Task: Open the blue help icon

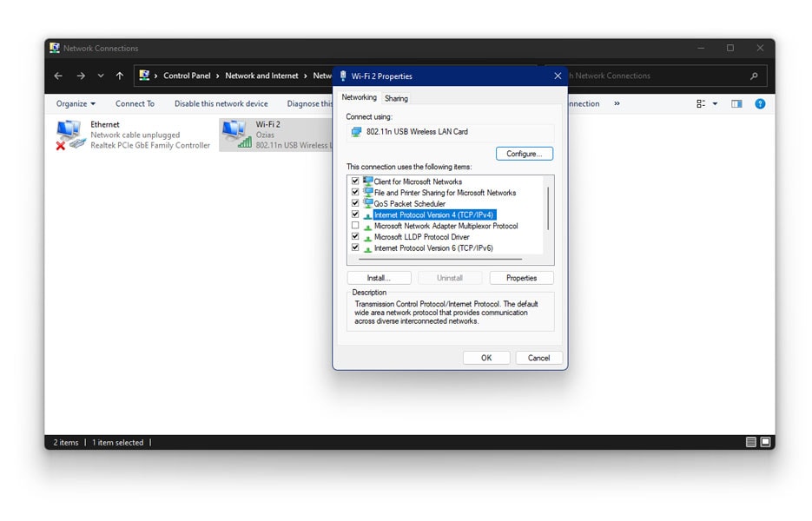Action: coord(760,103)
